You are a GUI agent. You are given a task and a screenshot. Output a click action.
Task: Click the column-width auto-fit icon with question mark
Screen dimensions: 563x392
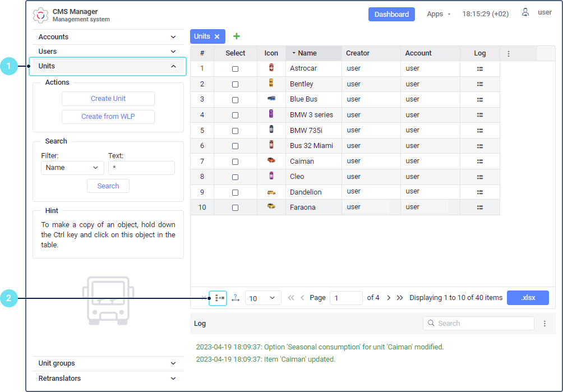(x=235, y=298)
